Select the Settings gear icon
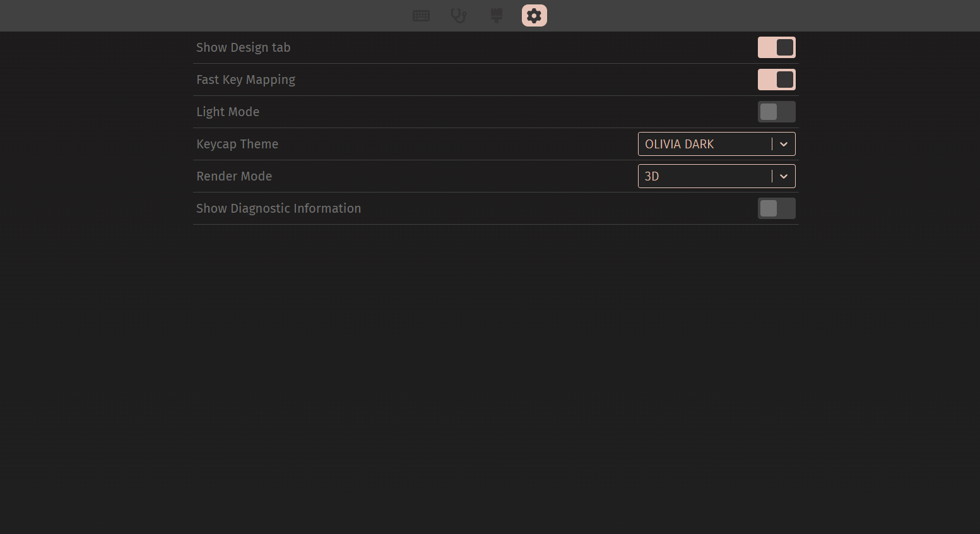980x534 pixels. pyautogui.click(x=534, y=16)
